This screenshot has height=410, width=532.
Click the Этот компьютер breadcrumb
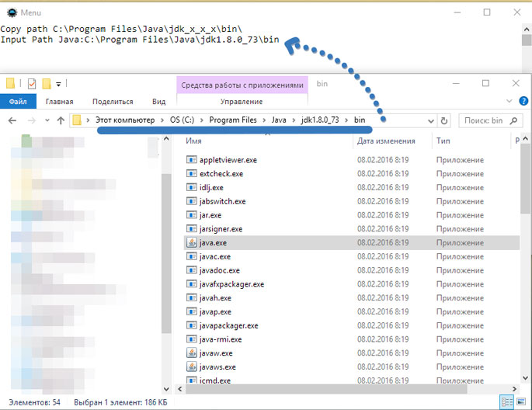pos(125,120)
